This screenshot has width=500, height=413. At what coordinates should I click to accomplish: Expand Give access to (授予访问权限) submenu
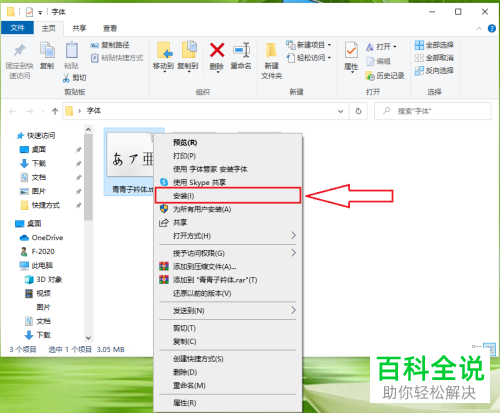coord(228,253)
